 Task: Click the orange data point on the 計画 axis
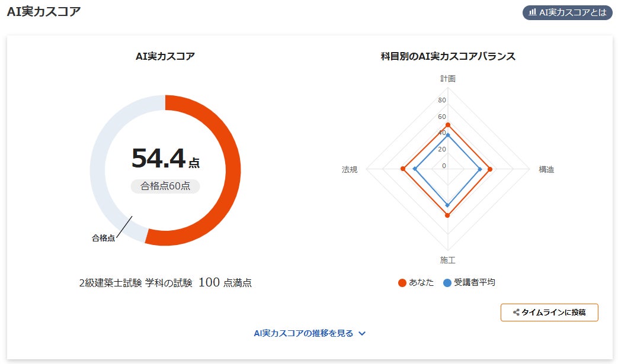click(x=447, y=125)
